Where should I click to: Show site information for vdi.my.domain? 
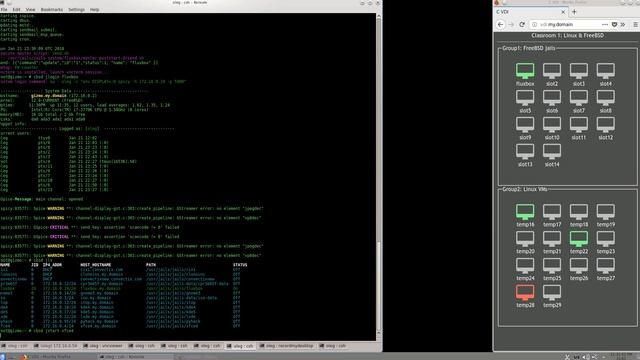pos(534,24)
